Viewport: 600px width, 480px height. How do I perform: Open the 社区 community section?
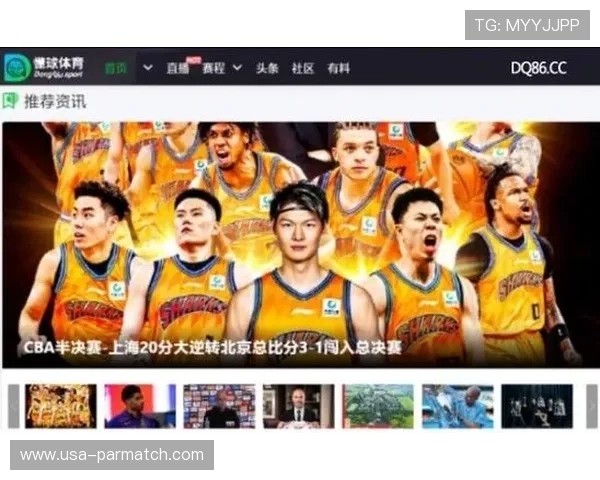[x=303, y=68]
